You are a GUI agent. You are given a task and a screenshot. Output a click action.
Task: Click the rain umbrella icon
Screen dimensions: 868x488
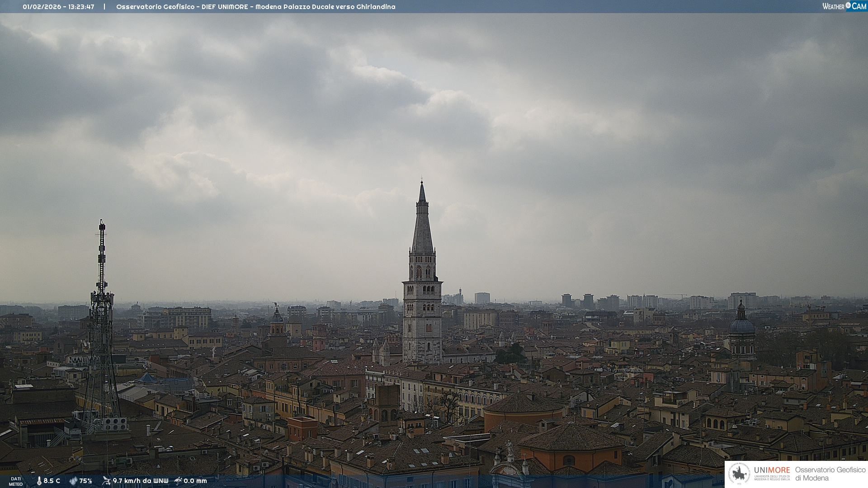[x=178, y=481]
